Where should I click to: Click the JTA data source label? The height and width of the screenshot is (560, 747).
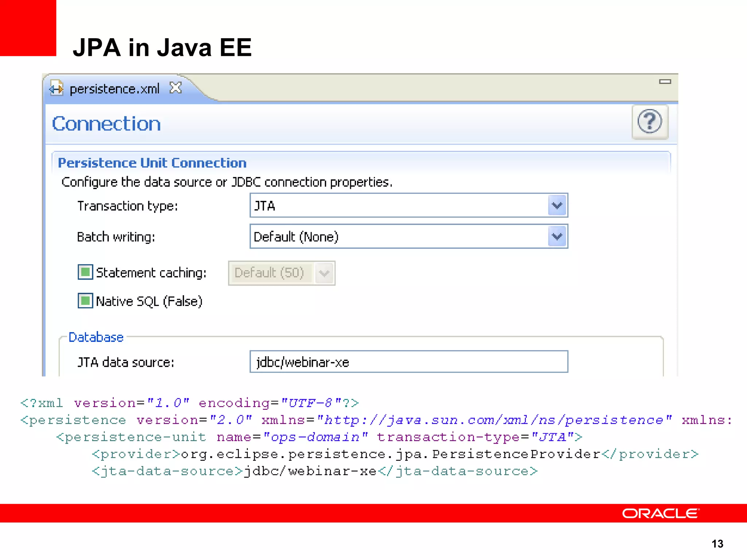pos(126,362)
